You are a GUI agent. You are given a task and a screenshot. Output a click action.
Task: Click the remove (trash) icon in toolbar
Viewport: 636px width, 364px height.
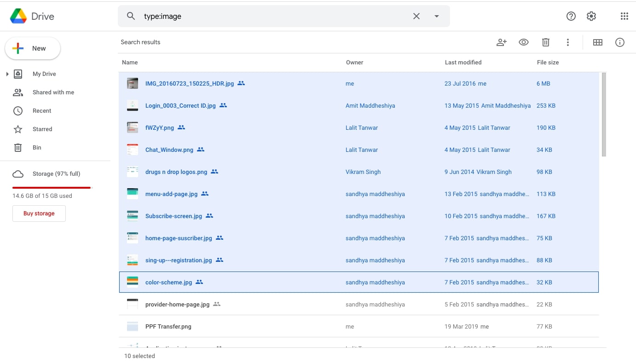point(545,42)
